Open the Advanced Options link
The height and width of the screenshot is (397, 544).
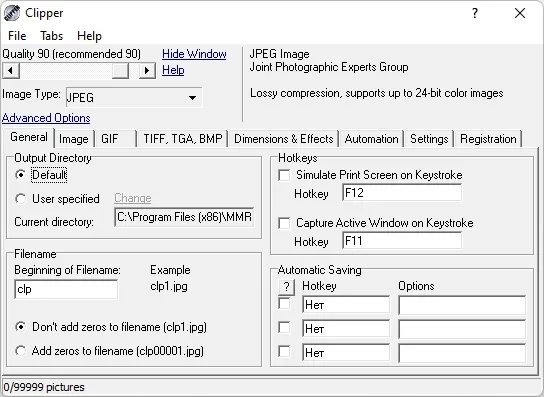(46, 118)
